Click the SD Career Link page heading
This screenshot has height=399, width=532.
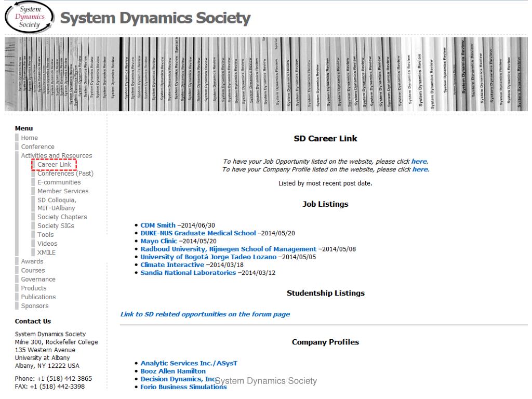pos(325,138)
